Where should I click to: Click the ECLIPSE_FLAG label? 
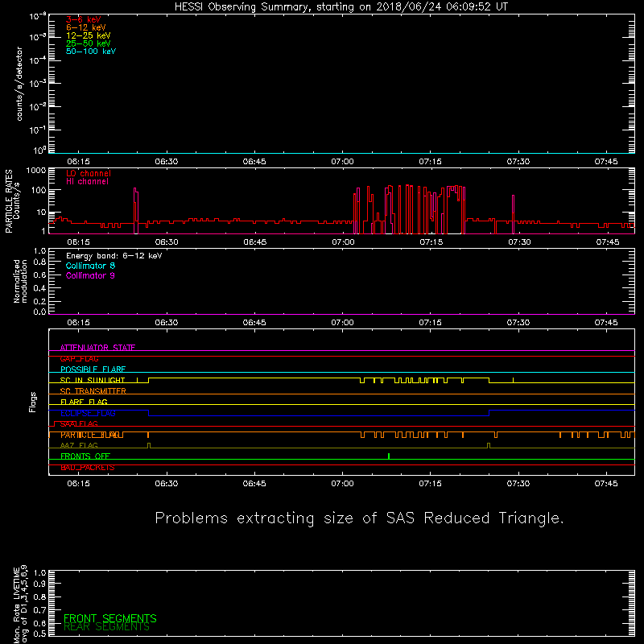88,413
